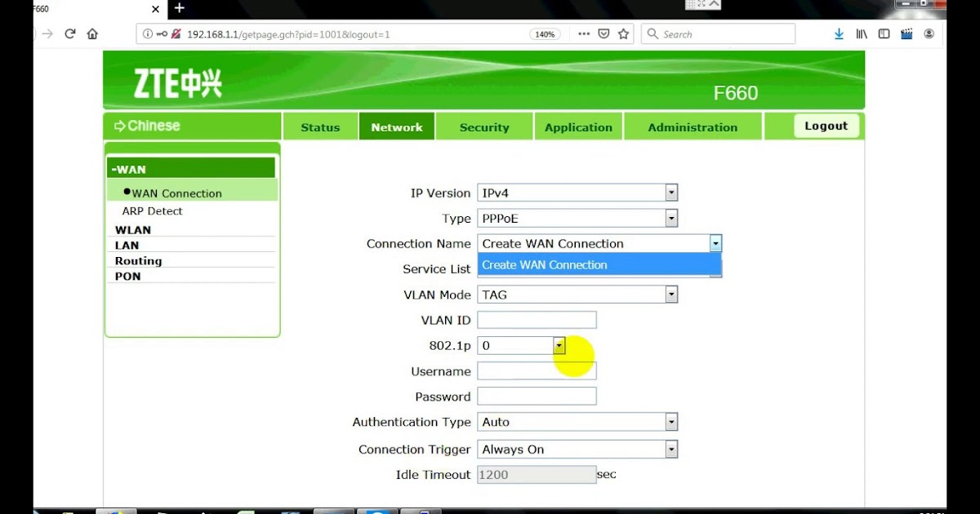
Task: Reload the page with the refresh icon
Action: pyautogui.click(x=70, y=34)
